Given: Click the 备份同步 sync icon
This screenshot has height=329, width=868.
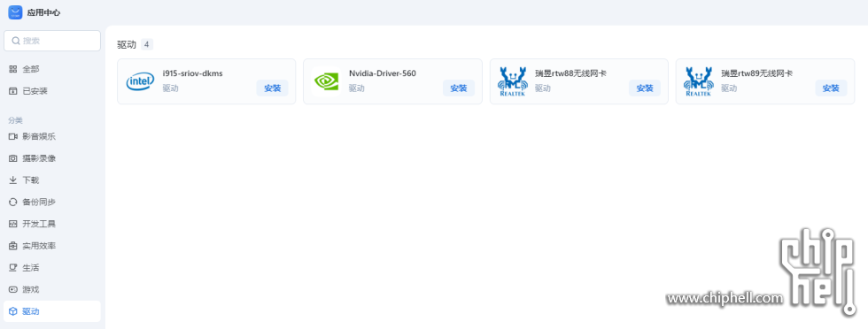Looking at the screenshot, I should [13, 203].
